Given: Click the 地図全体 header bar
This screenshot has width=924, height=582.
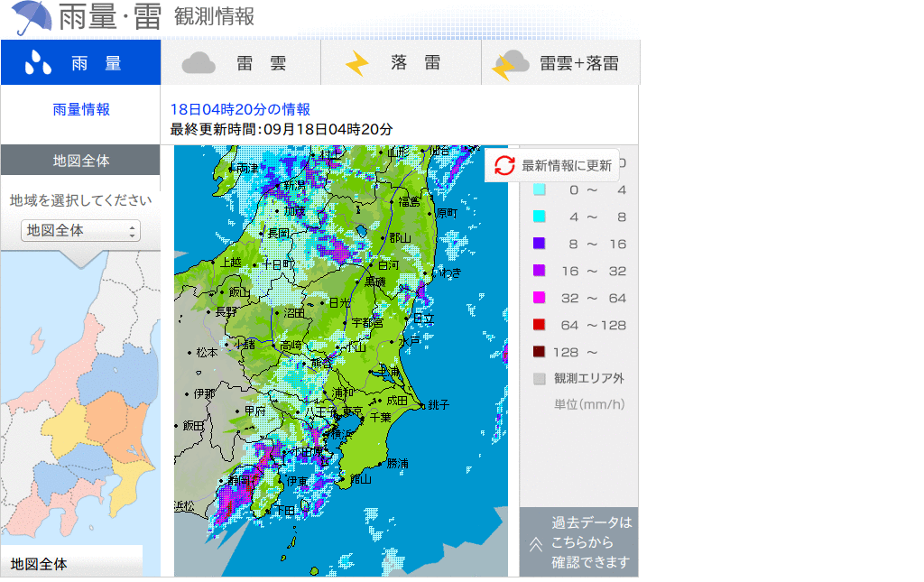Looking at the screenshot, I should point(80,161).
